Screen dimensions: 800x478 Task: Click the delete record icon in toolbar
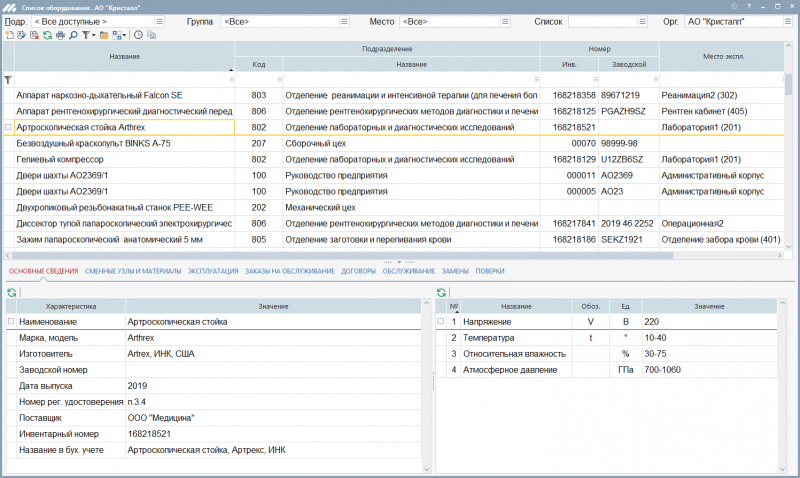(34, 35)
